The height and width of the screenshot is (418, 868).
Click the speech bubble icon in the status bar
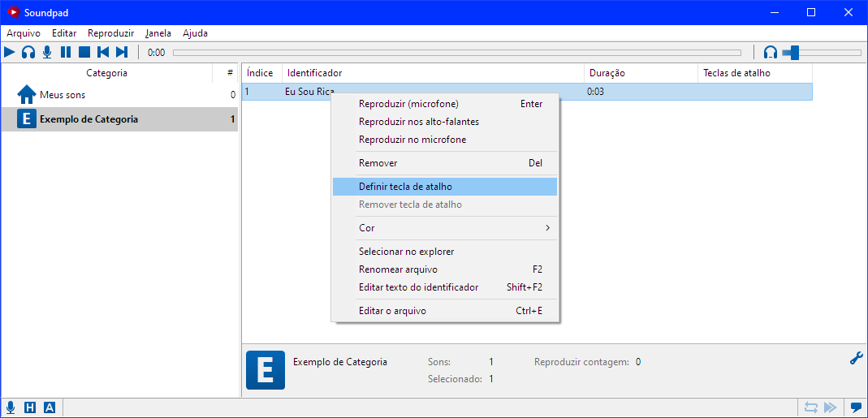(856, 407)
